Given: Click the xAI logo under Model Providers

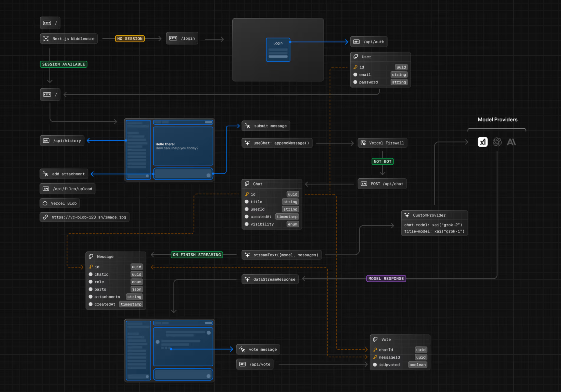Looking at the screenshot, I should (482, 142).
